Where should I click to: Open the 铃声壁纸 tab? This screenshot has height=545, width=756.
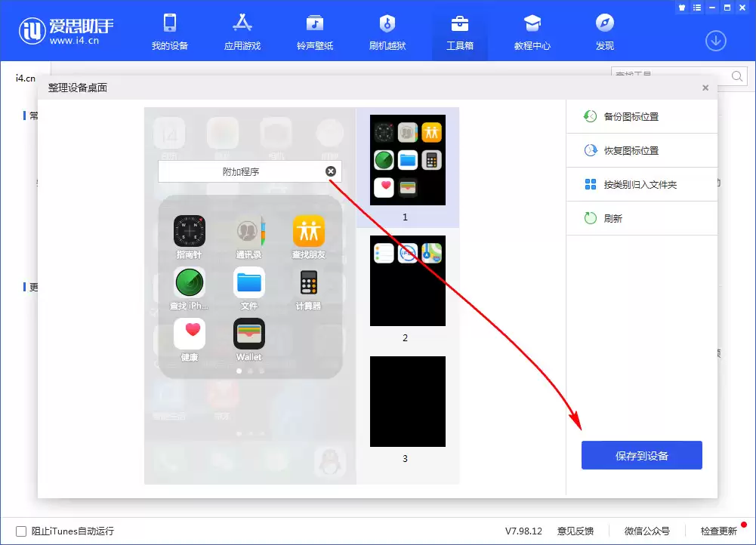click(x=315, y=32)
